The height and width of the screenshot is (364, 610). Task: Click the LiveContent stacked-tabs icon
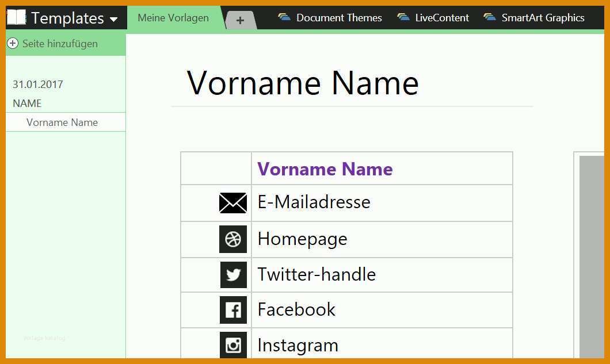click(403, 17)
